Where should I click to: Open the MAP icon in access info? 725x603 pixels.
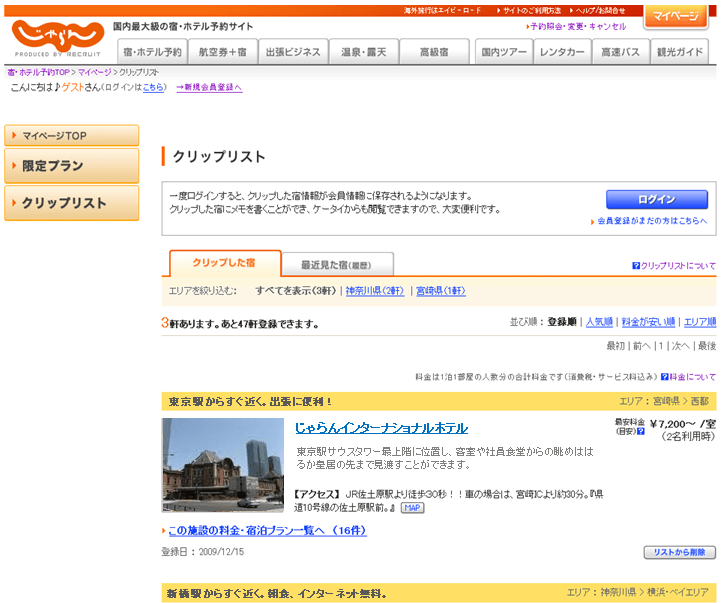(x=412, y=508)
